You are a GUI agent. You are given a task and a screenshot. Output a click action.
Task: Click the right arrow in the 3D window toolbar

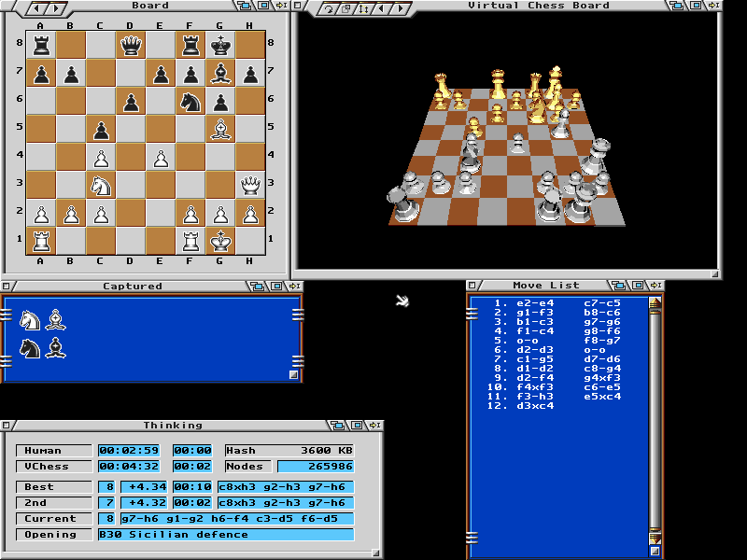pyautogui.click(x=402, y=7)
